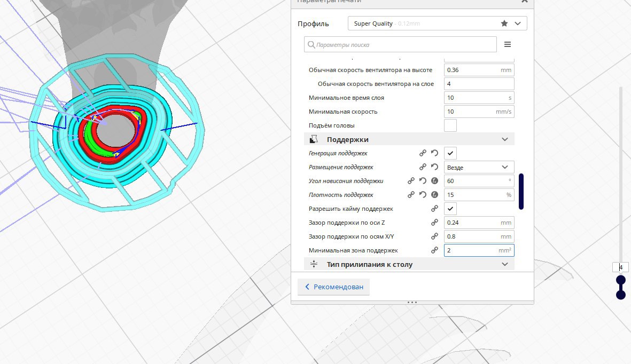This screenshot has height=364, width=631.
Task: Click the link icon for Минимальная зона поддержек
Action: [x=434, y=250]
